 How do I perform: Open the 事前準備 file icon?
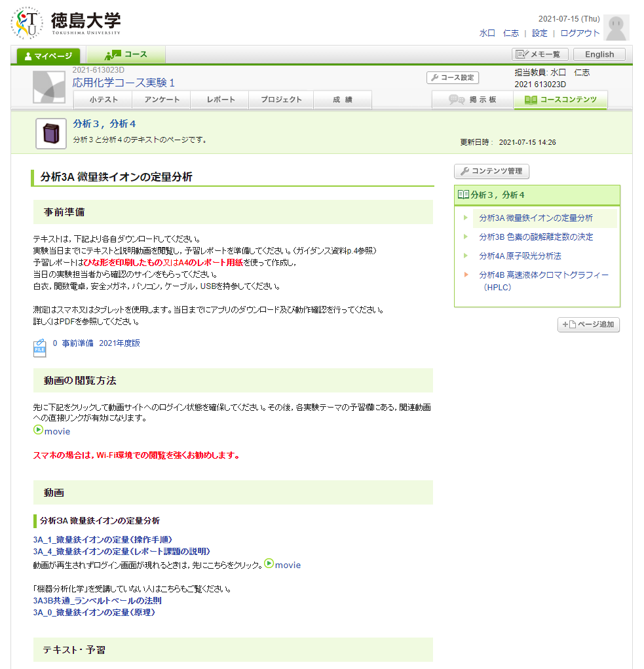pyautogui.click(x=40, y=347)
